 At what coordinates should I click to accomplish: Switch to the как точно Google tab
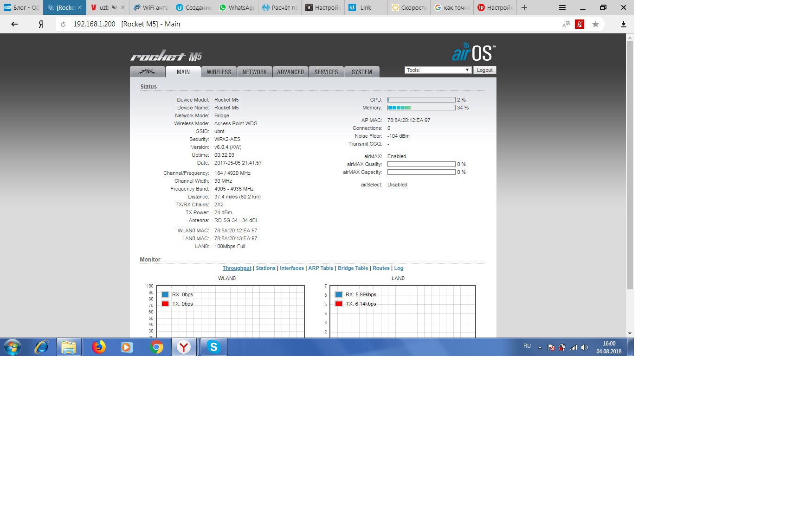click(x=452, y=7)
